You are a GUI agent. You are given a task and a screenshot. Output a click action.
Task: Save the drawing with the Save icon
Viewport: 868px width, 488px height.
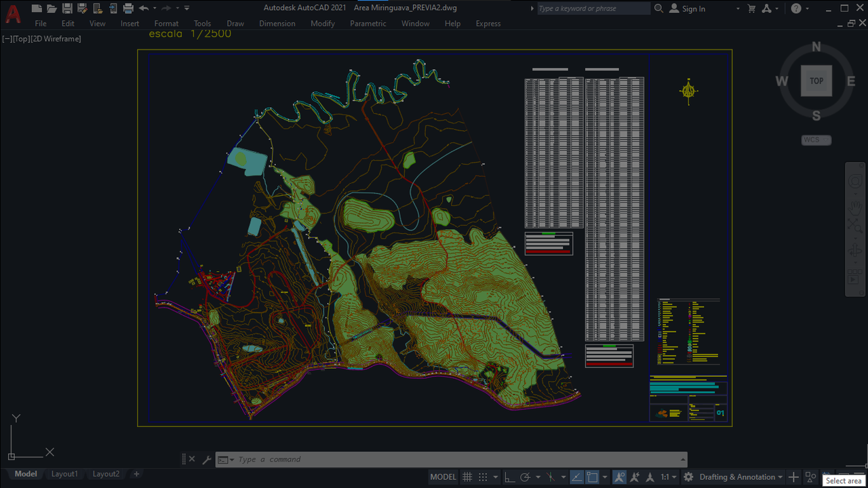pos(67,8)
